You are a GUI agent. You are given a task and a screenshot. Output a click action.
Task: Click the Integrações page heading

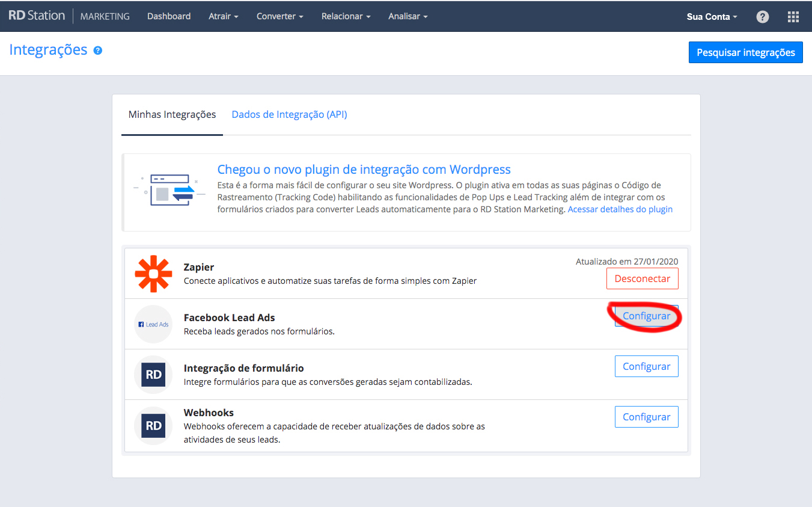[x=48, y=50]
